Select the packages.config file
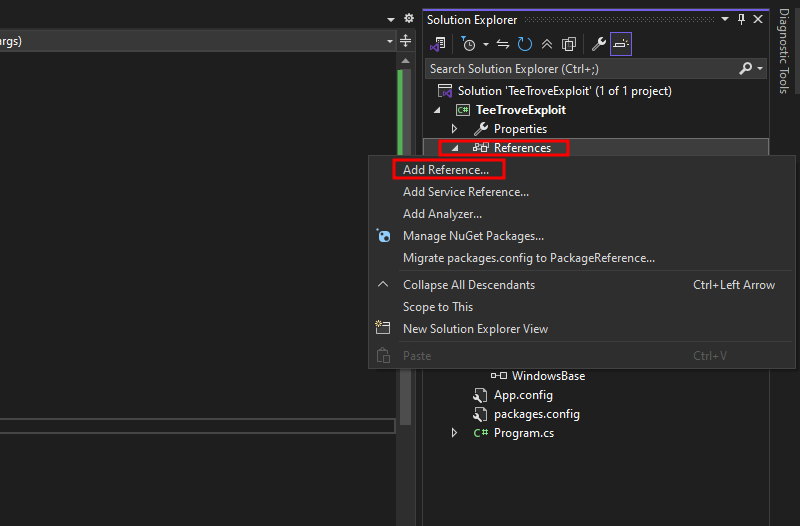 pos(536,414)
